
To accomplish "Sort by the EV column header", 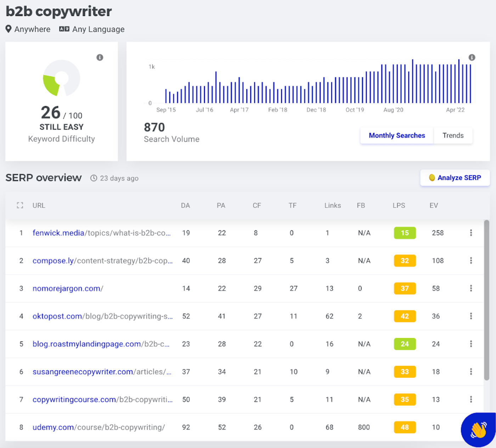I will (x=434, y=205).
